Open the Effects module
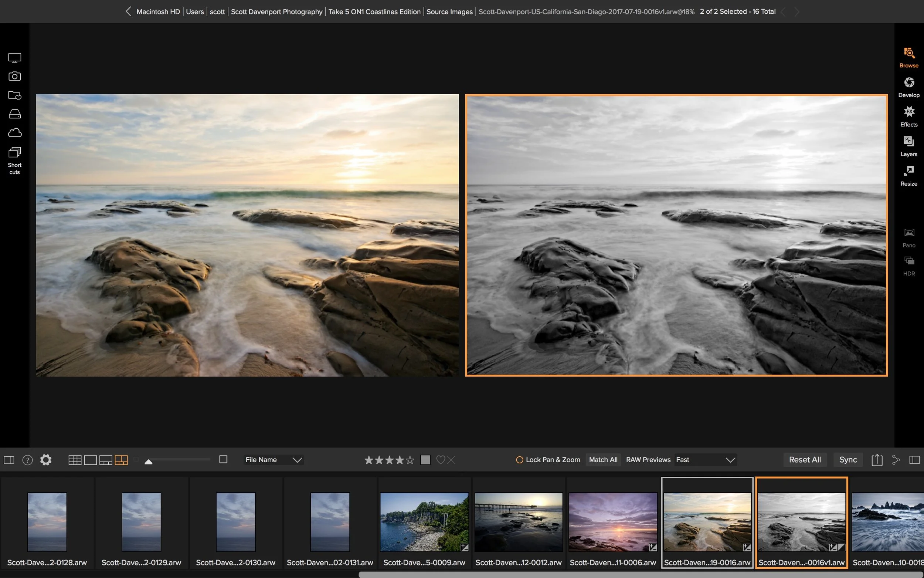Image resolution: width=924 pixels, height=578 pixels. coord(909,116)
